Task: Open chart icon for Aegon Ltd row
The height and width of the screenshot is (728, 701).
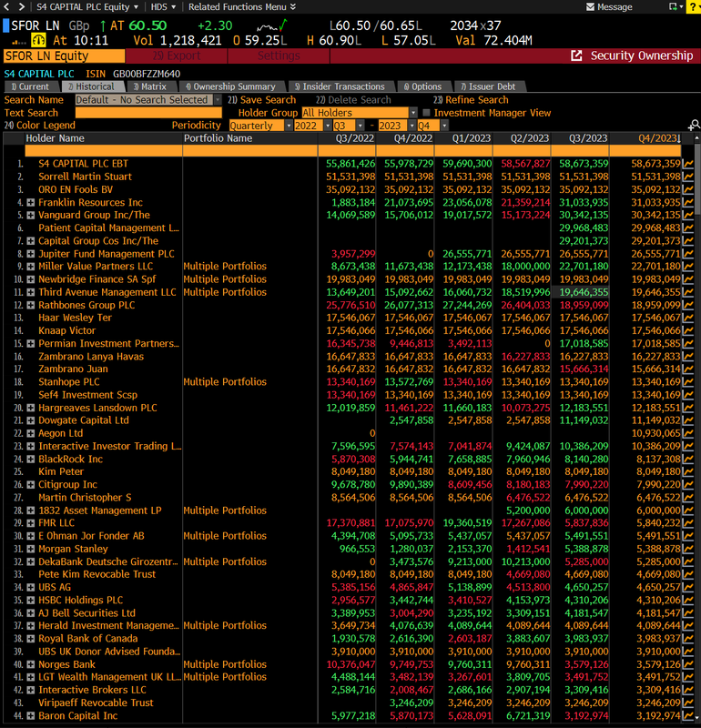Action: coord(688,433)
